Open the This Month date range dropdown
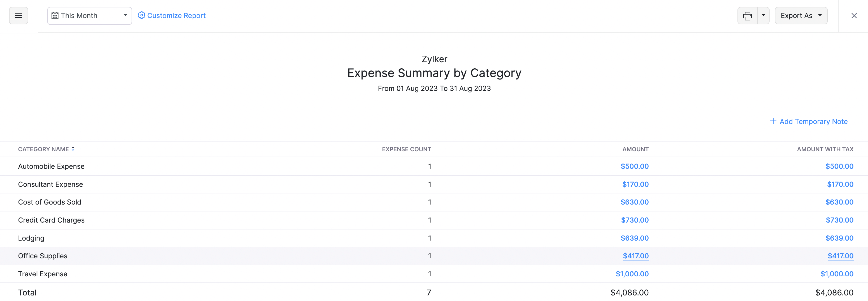868x301 pixels. pyautogui.click(x=89, y=15)
